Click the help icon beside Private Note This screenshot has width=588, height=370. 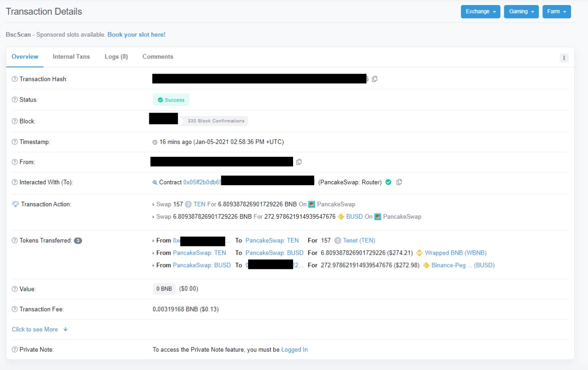15,350
